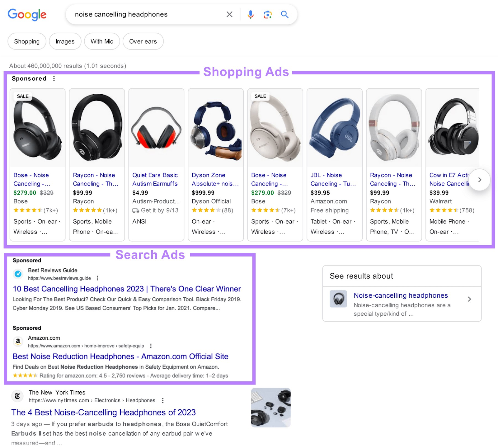Open Google Lens image search icon
This screenshot has width=498, height=448.
tap(268, 14)
